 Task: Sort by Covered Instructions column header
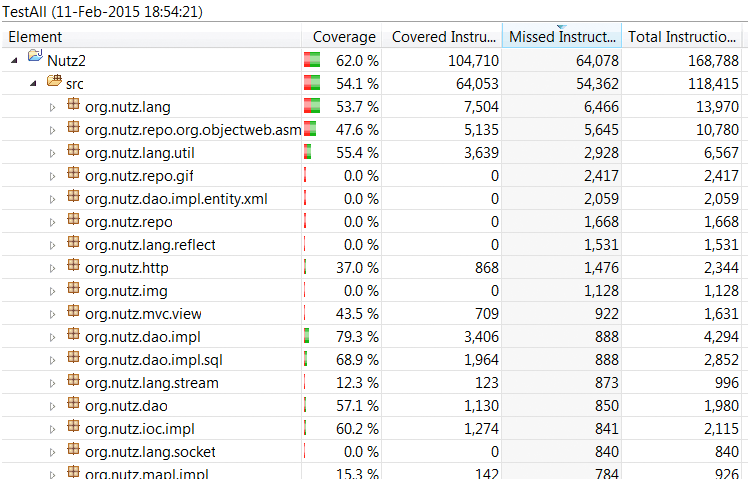click(441, 37)
